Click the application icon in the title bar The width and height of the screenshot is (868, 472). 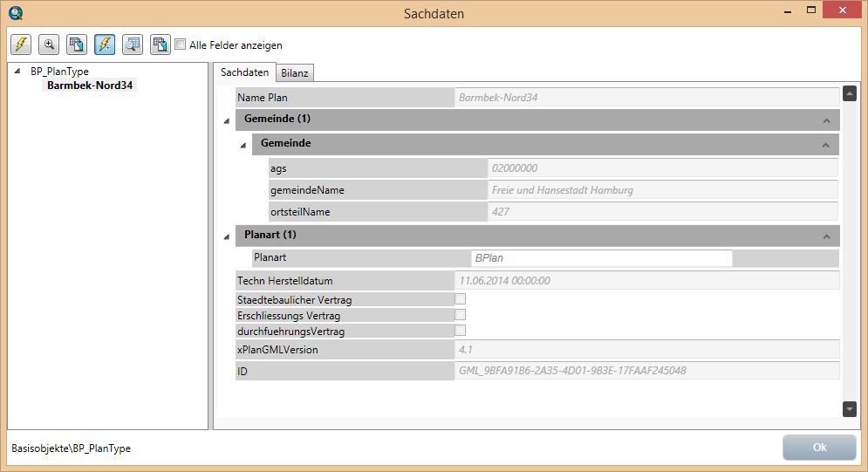point(15,13)
